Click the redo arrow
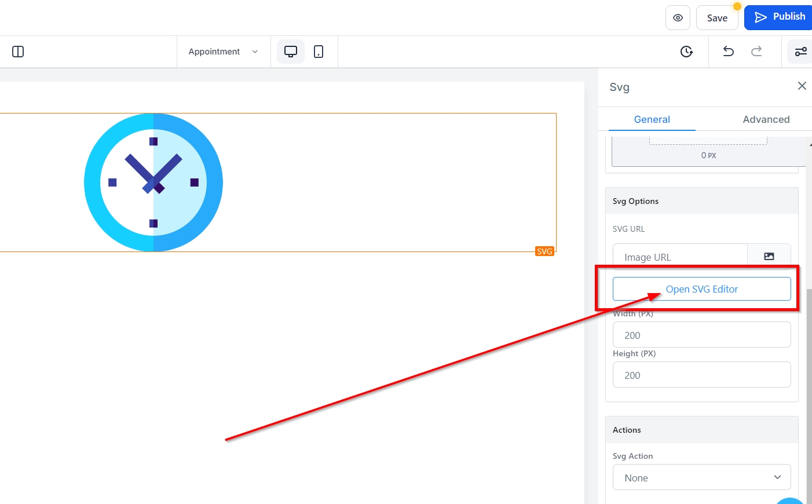 tap(756, 52)
